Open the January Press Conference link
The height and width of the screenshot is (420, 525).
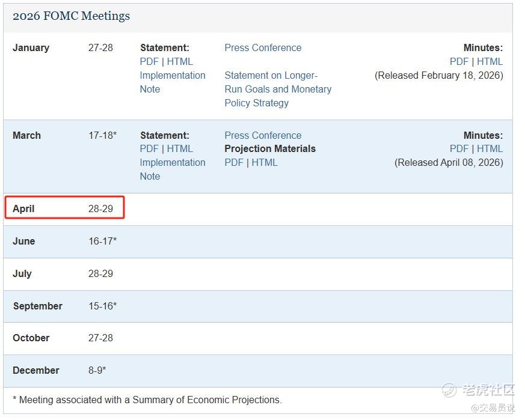click(263, 47)
